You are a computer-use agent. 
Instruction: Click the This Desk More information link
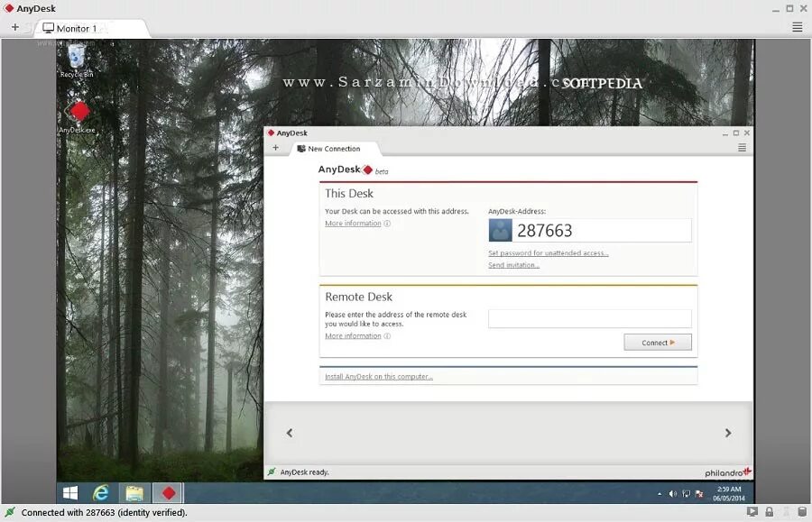(353, 224)
